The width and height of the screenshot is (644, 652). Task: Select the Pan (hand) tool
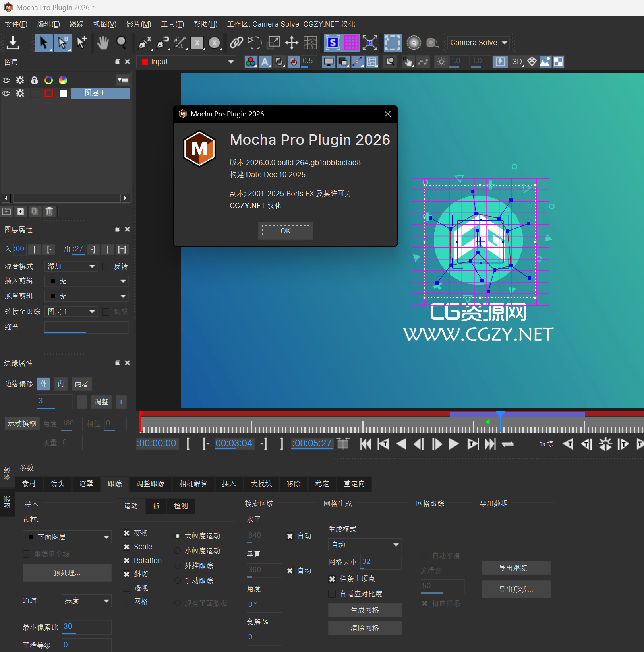pos(102,43)
